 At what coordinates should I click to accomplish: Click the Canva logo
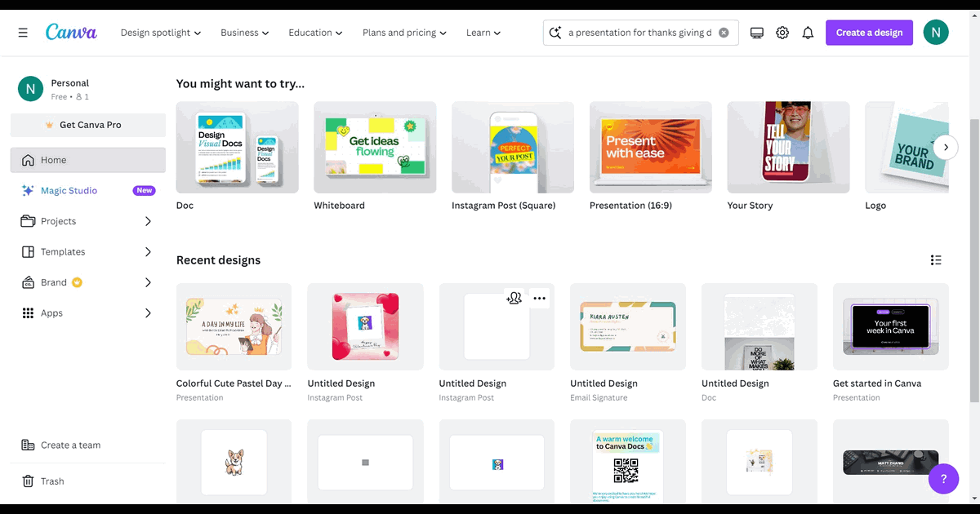tap(71, 33)
